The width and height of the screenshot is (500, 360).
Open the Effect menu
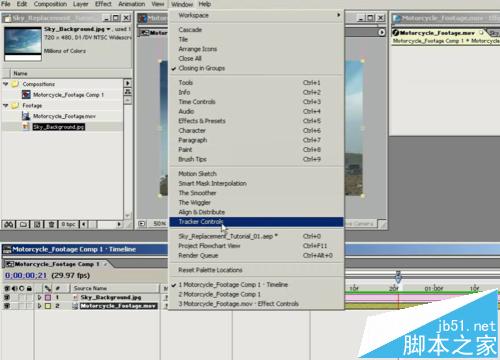click(x=103, y=4)
